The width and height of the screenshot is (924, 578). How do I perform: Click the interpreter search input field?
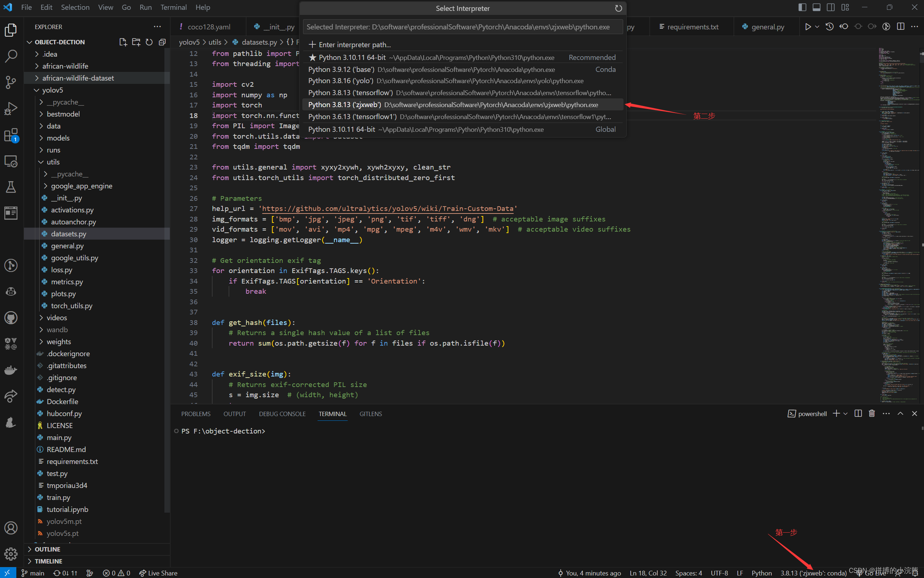coord(463,27)
